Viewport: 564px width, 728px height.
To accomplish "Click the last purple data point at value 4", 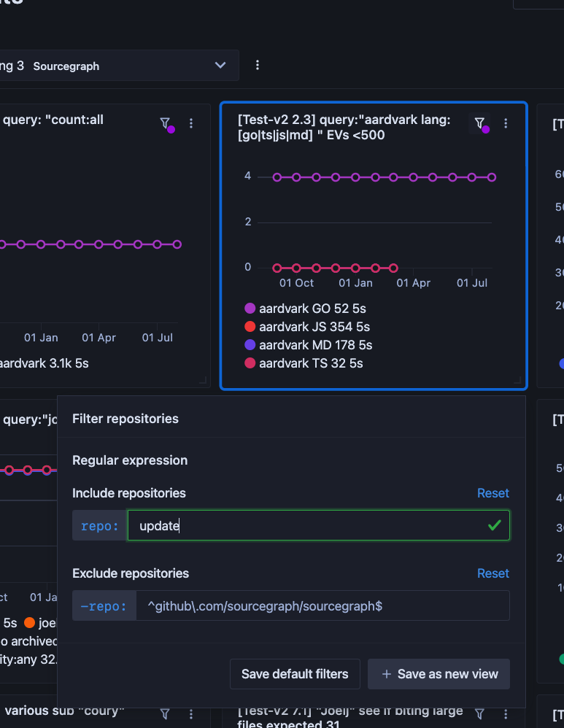I will (x=492, y=177).
